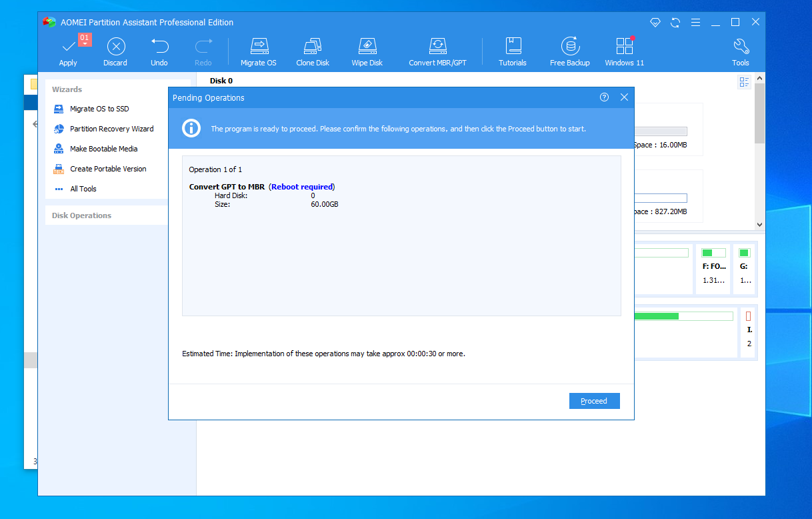Open the Migrate OS tool
The width and height of the screenshot is (812, 519).
(259, 52)
